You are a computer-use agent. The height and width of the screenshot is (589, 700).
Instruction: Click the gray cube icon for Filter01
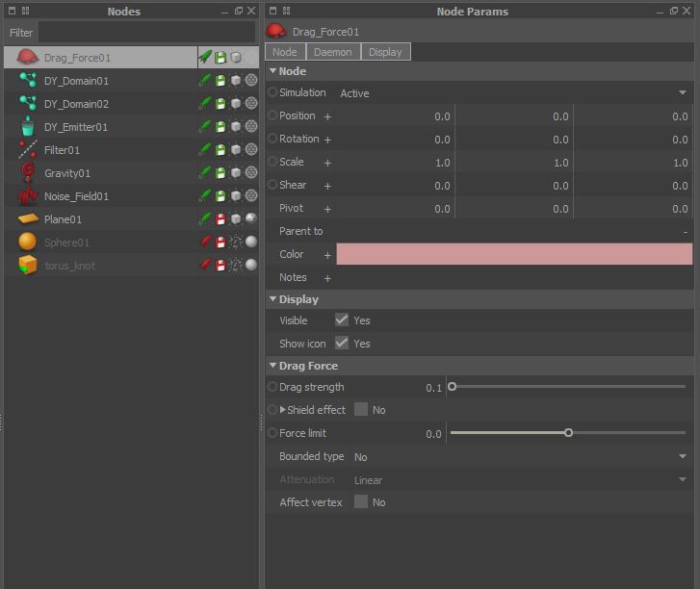pos(236,150)
